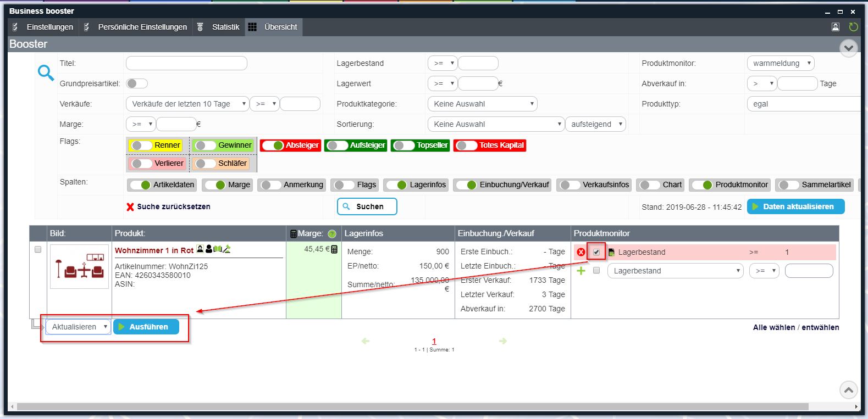The image size is (868, 419).
Task: Click the Titel input field
Action: point(186,63)
